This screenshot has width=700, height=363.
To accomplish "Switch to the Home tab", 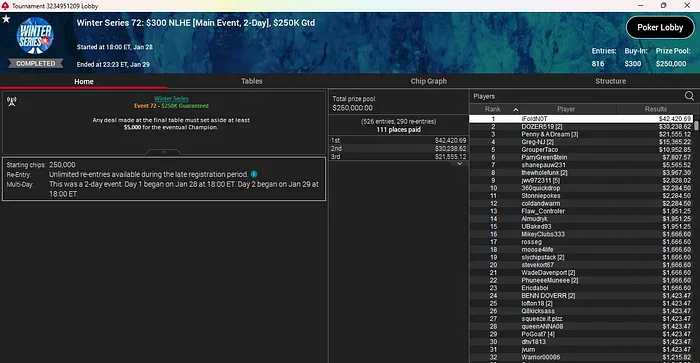I will [84, 81].
